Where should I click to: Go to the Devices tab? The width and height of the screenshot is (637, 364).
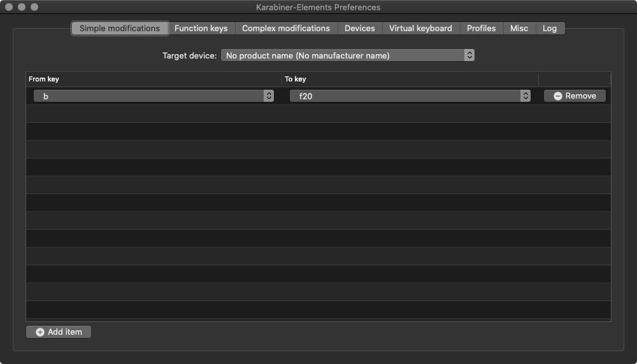pos(359,29)
